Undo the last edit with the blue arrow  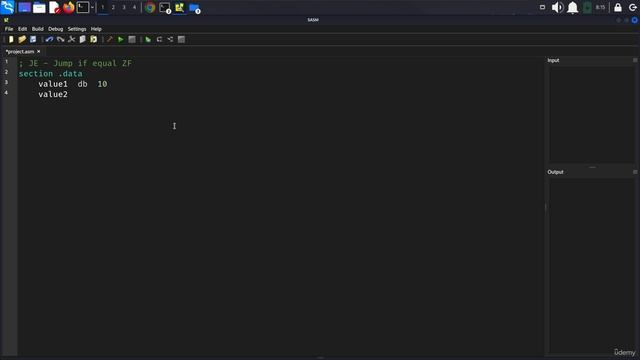(x=49, y=39)
